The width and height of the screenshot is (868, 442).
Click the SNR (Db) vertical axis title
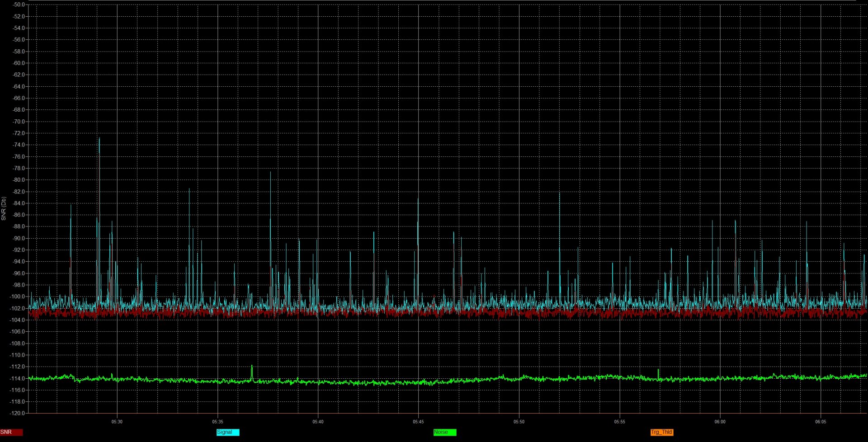click(x=4, y=209)
